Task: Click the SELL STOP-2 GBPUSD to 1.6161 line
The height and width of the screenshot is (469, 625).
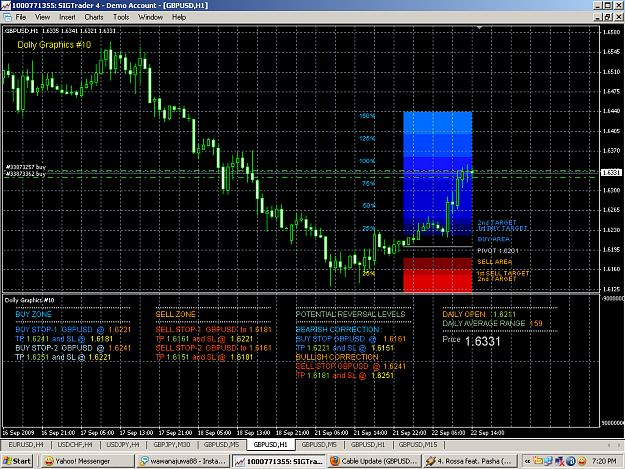Action: click(213, 348)
